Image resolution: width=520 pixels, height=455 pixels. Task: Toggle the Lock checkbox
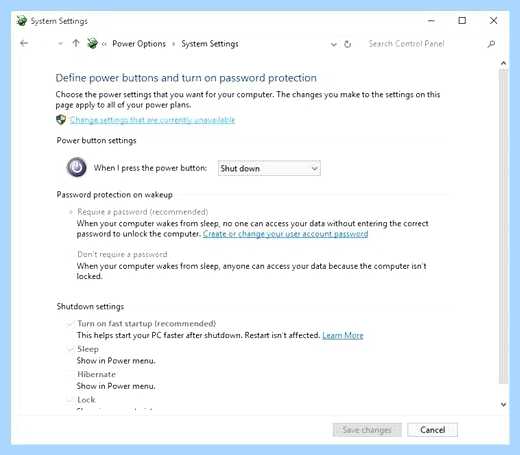click(70, 400)
